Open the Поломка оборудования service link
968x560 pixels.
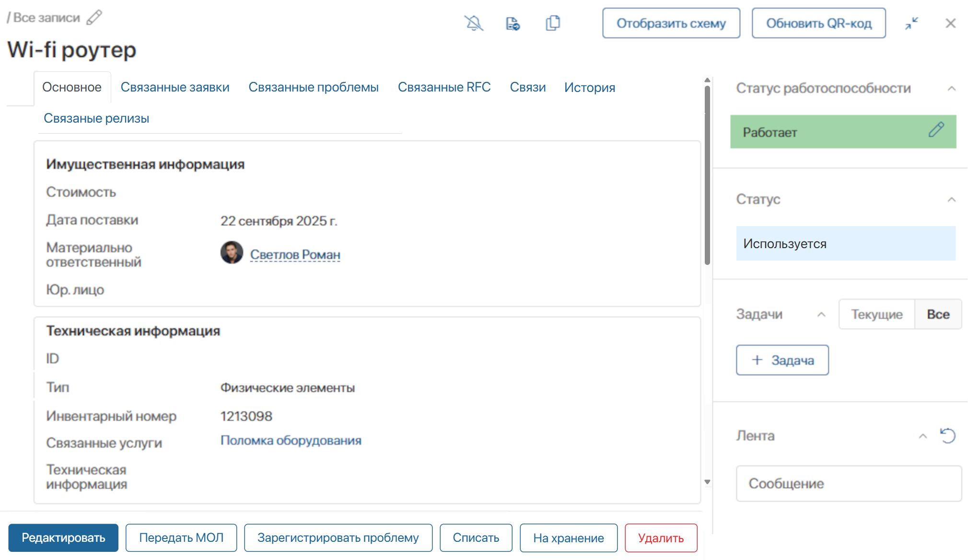click(x=291, y=440)
